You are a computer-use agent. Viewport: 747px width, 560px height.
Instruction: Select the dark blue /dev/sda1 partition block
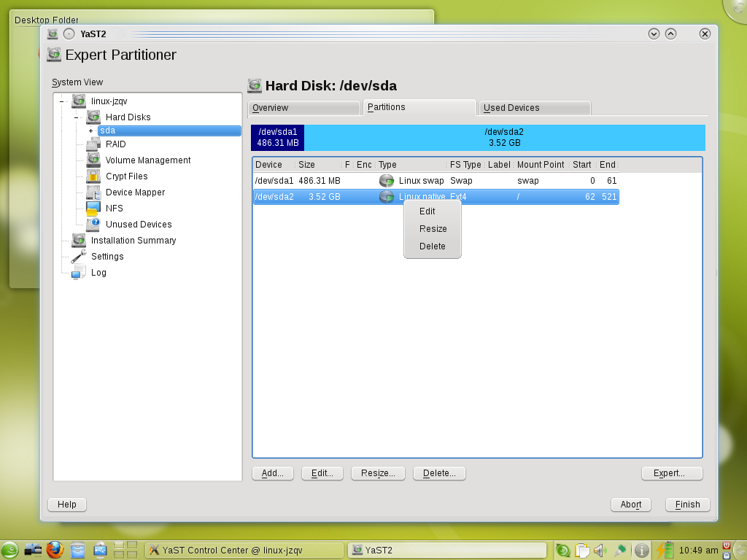pyautogui.click(x=278, y=138)
